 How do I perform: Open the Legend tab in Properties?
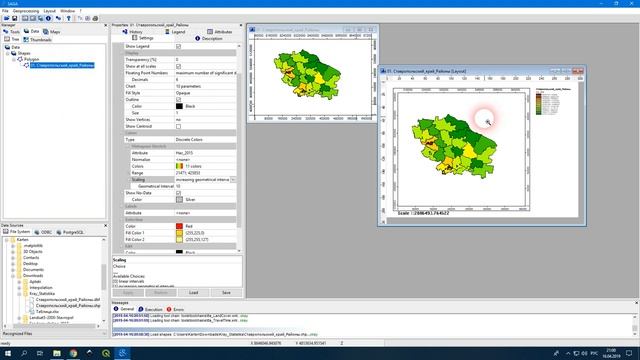[x=175, y=31]
